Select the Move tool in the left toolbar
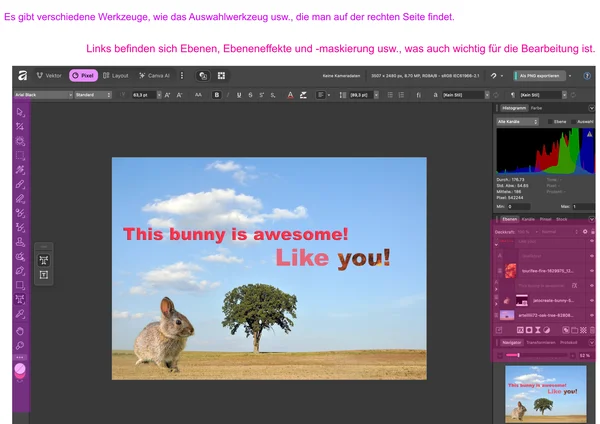The image size is (600, 424). tap(20, 113)
